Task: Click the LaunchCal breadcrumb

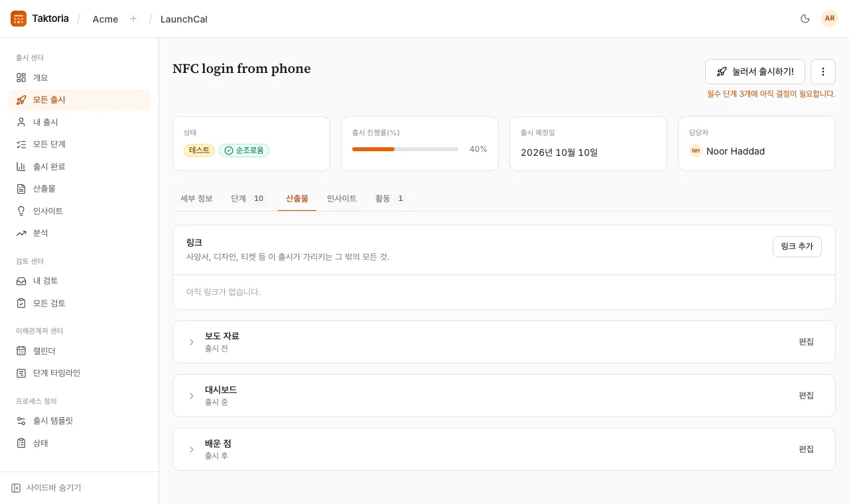Action: pyautogui.click(x=184, y=19)
